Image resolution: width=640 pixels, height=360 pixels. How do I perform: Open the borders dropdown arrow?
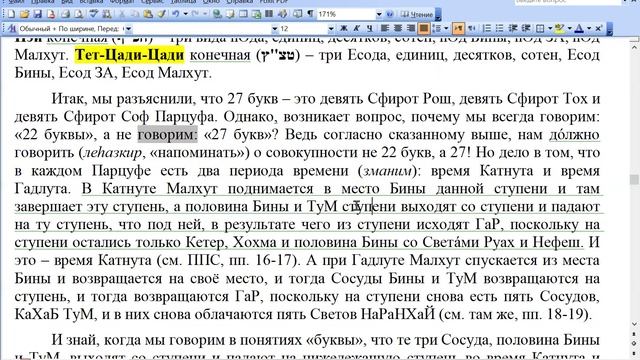pyautogui.click(x=550, y=28)
